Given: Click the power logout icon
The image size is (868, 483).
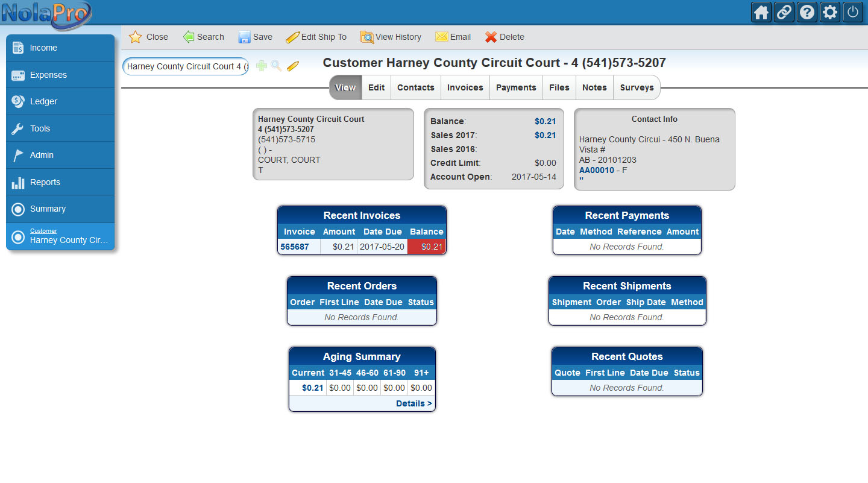Looking at the screenshot, I should tap(853, 12).
